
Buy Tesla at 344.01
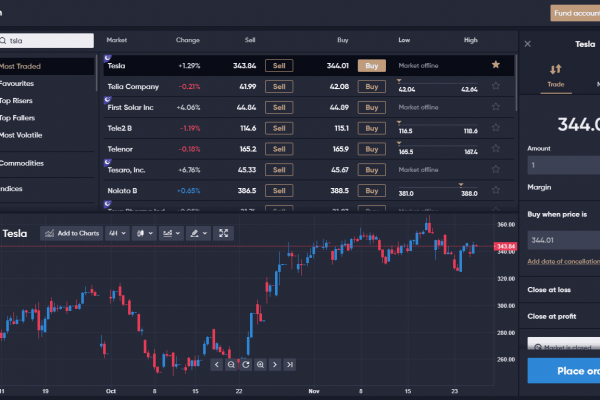(x=372, y=65)
